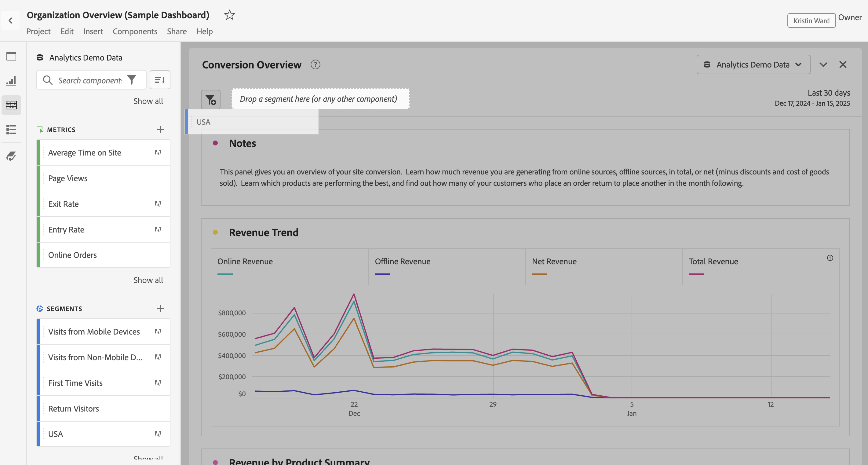Click Show all under the Metrics list
868x465 pixels.
[148, 280]
